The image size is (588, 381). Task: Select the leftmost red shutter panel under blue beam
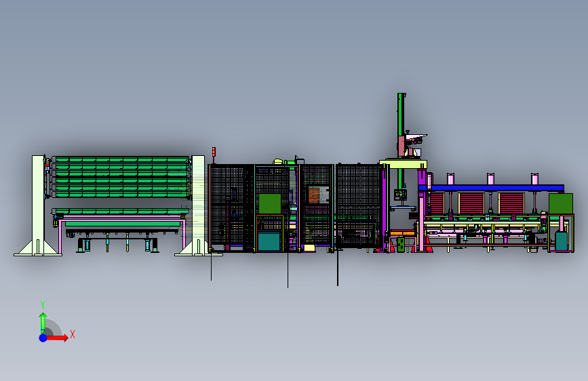tap(437, 203)
